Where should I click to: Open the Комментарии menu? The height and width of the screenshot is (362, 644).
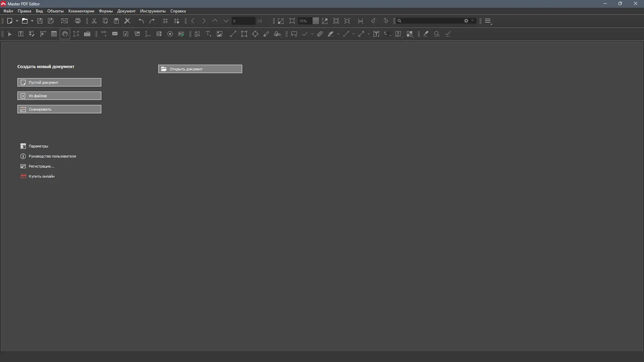tap(81, 11)
